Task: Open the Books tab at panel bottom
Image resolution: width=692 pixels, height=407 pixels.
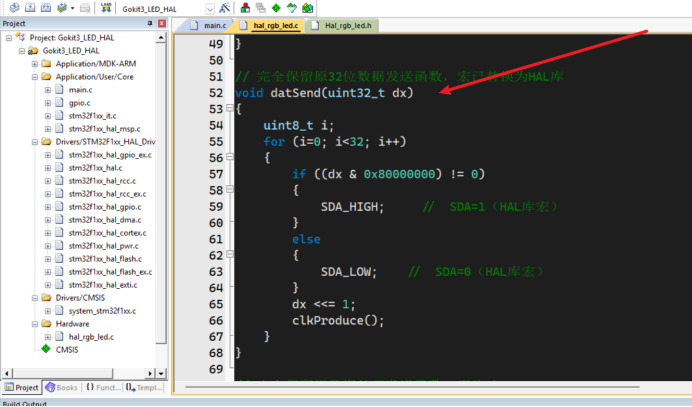Action: [61, 387]
